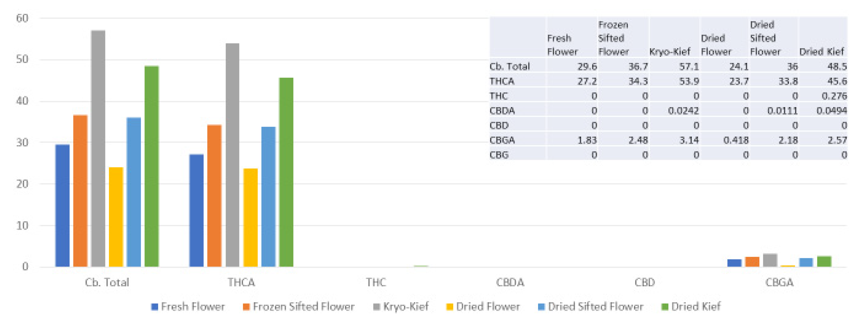Click the CBGA category axis label
This screenshot has height=321, width=868.
[779, 282]
